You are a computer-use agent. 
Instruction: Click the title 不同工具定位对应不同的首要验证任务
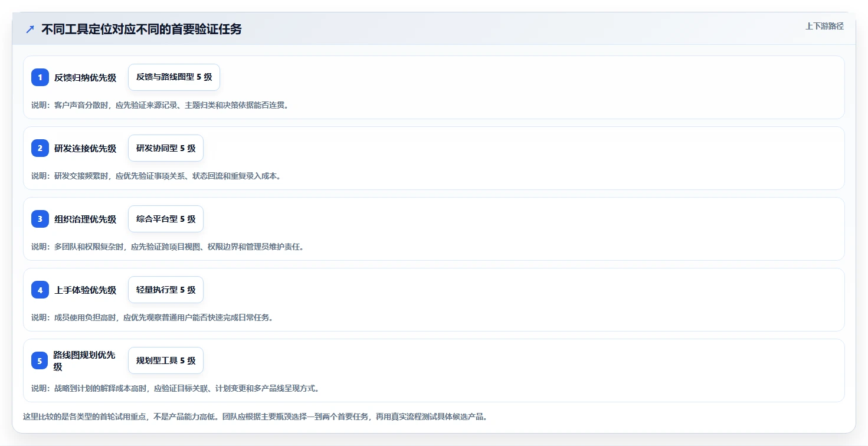tap(142, 29)
